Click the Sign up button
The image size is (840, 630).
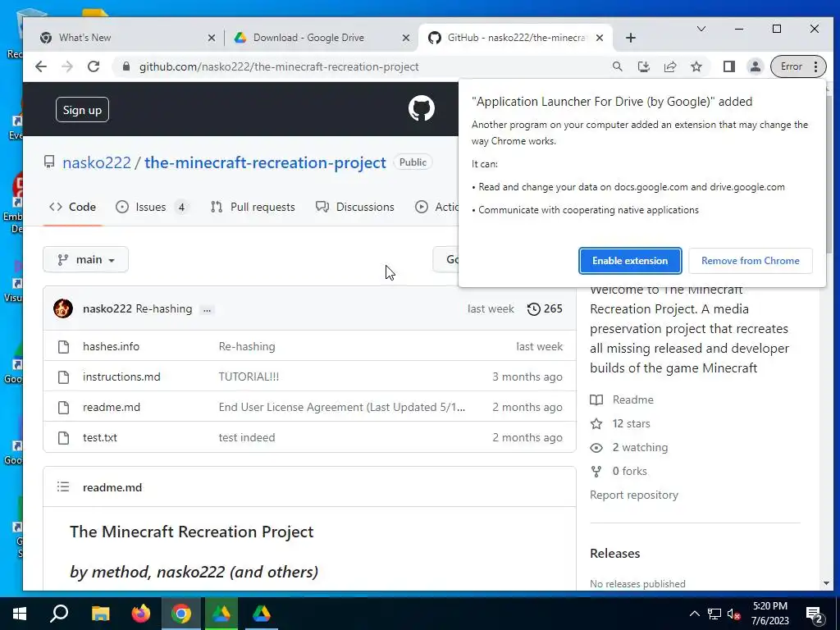pyautogui.click(x=82, y=110)
